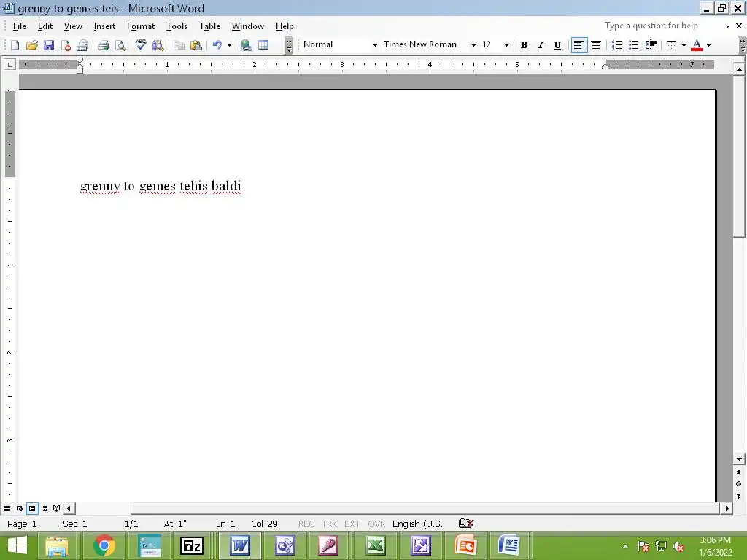Switch to Normal view button
747x560 pixels.
[7, 508]
